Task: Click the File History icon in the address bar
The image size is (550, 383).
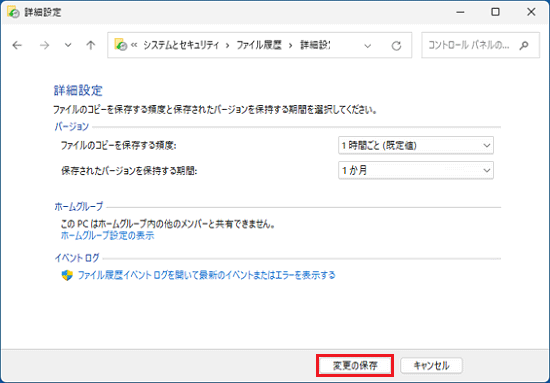Action: pos(121,45)
